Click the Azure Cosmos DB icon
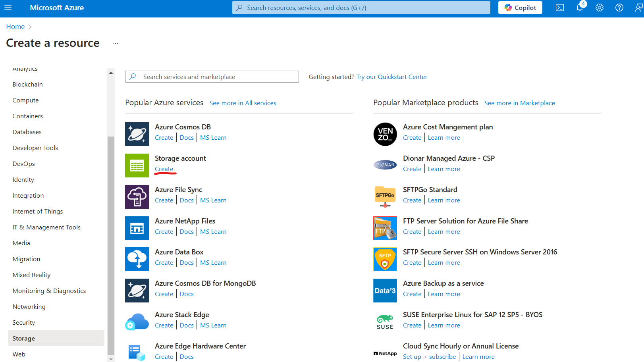The image size is (644, 362). [137, 134]
